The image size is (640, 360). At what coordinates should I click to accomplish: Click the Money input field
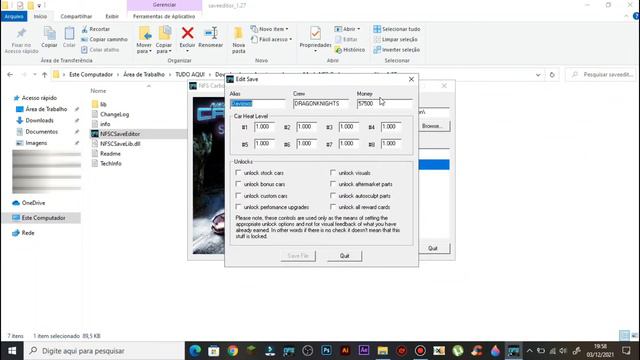click(x=384, y=104)
